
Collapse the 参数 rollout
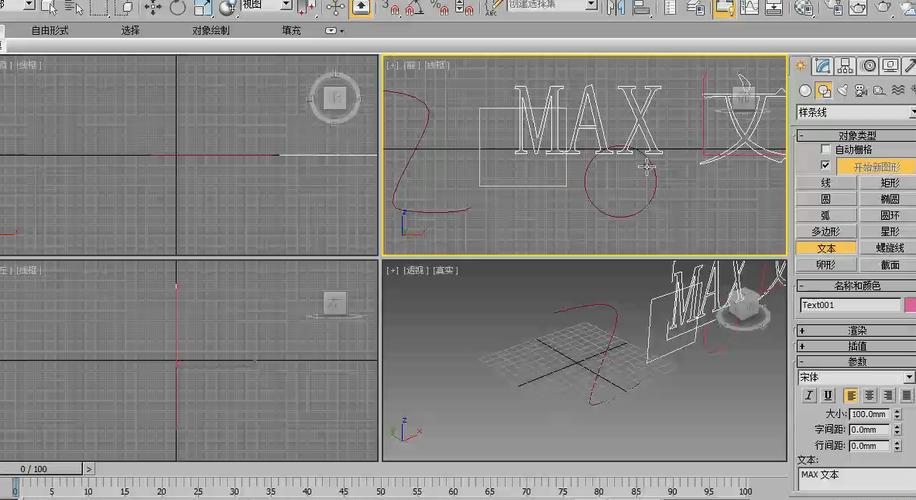click(x=856, y=362)
